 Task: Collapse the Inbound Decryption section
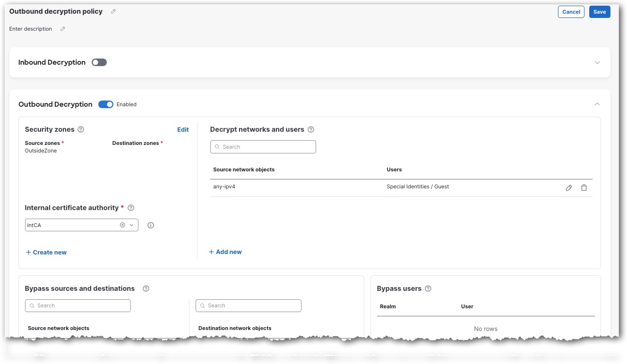pos(597,62)
